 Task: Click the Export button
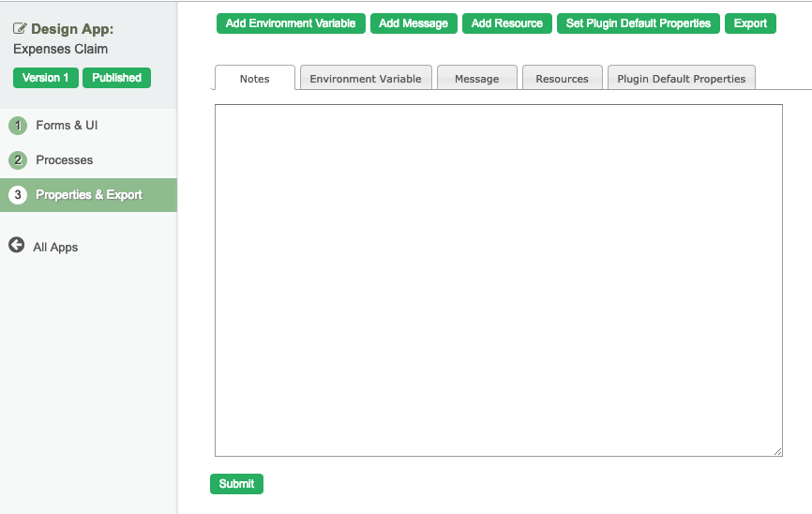point(750,23)
